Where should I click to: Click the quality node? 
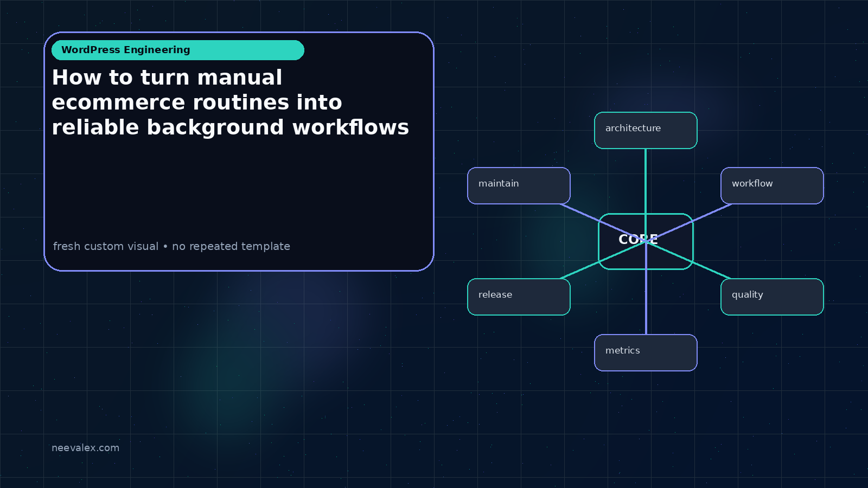coord(772,297)
